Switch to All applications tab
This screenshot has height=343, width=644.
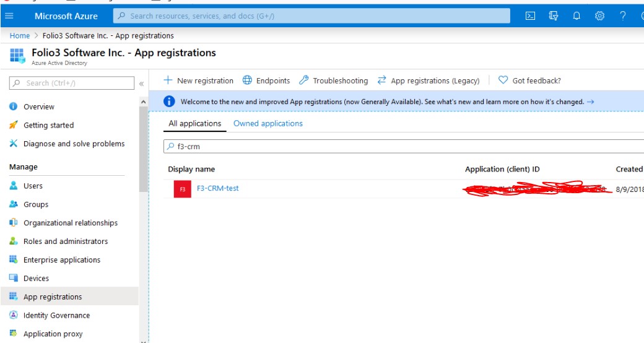click(194, 124)
